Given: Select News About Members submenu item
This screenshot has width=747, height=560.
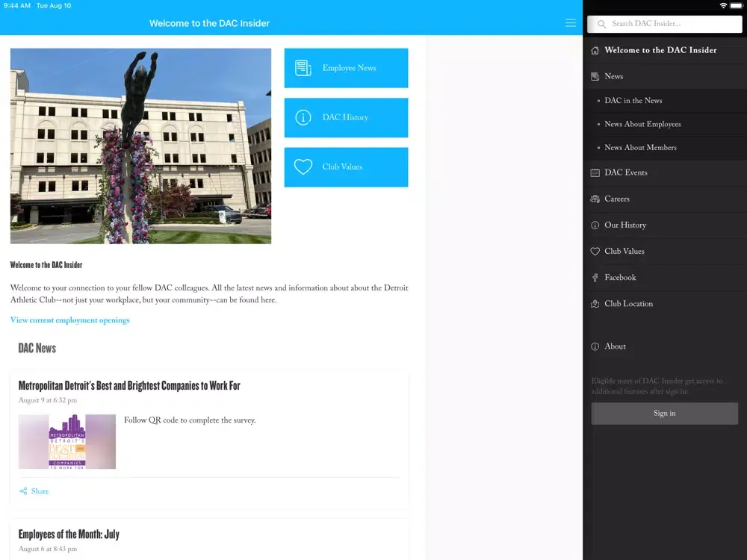Looking at the screenshot, I should [665, 148].
